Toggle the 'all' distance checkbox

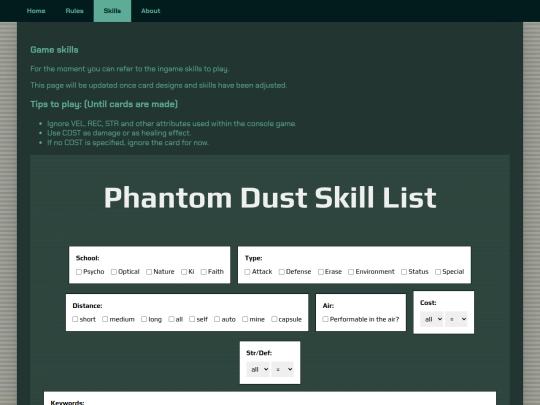pyautogui.click(x=171, y=319)
